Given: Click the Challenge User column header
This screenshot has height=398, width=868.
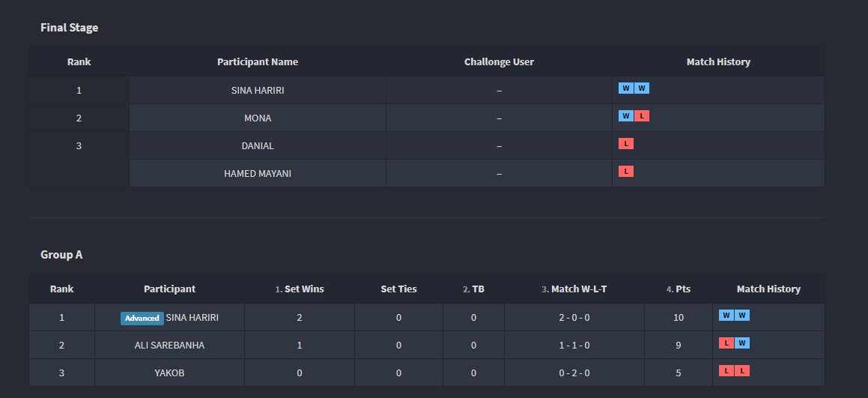Looking at the screenshot, I should pyautogui.click(x=499, y=62).
